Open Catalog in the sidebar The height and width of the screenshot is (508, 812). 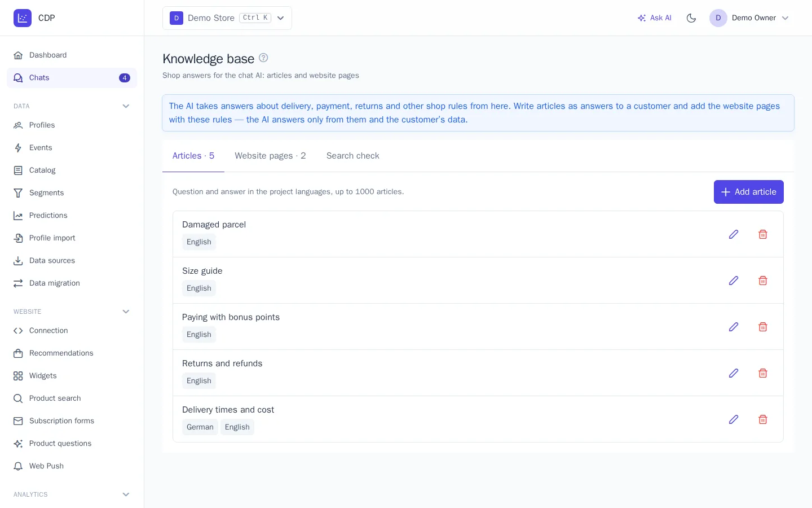click(x=72, y=170)
